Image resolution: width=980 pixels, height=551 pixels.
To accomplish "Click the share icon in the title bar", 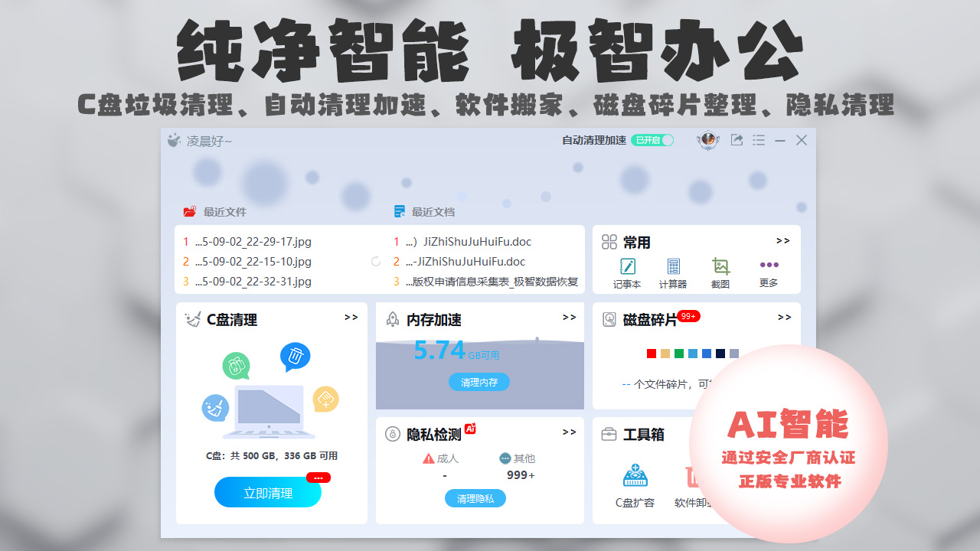I will click(737, 140).
